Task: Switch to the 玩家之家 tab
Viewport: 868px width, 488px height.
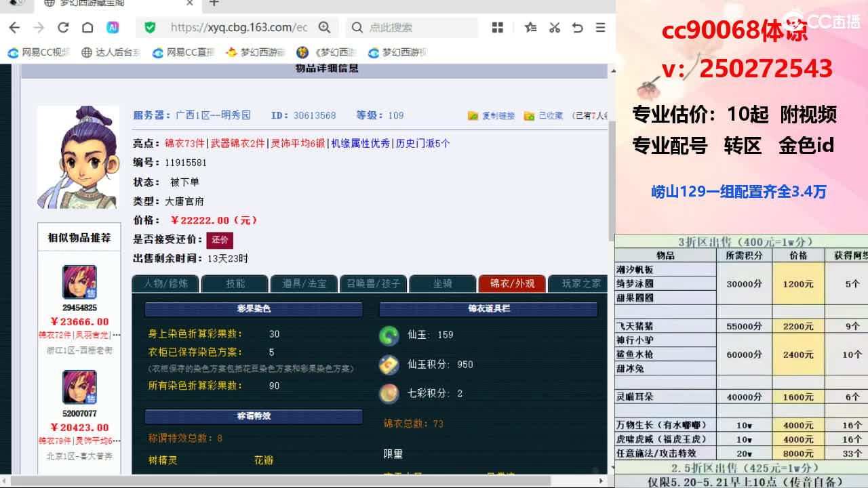Action: [x=578, y=283]
